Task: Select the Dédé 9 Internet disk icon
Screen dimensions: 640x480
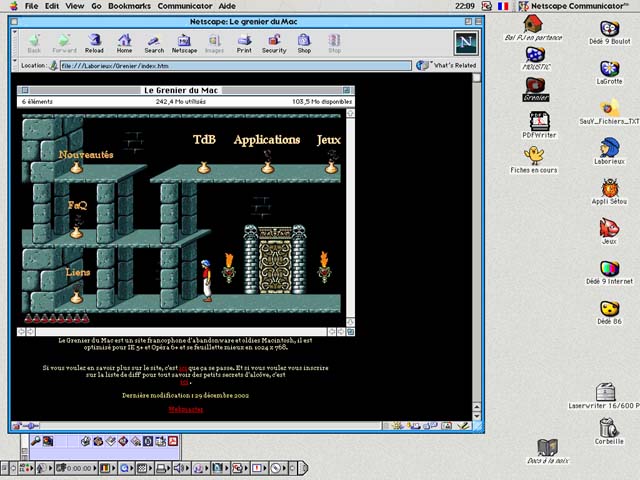Action: (609, 272)
